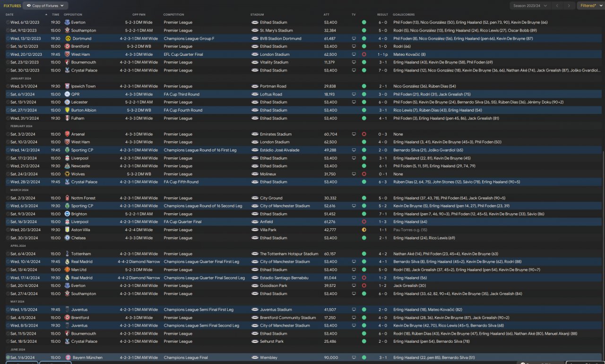605x364 pixels.
Task: Open the Copy of Fixtures view dropdown
Action: (45, 6)
